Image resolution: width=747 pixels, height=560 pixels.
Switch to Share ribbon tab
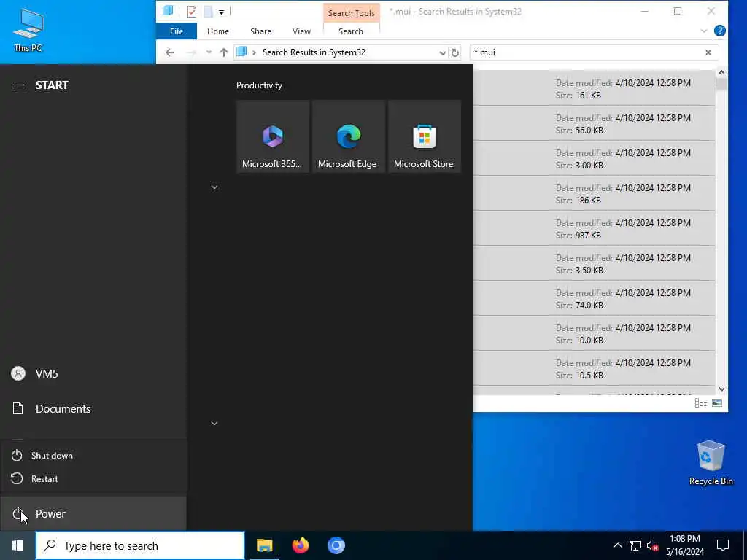tap(260, 31)
